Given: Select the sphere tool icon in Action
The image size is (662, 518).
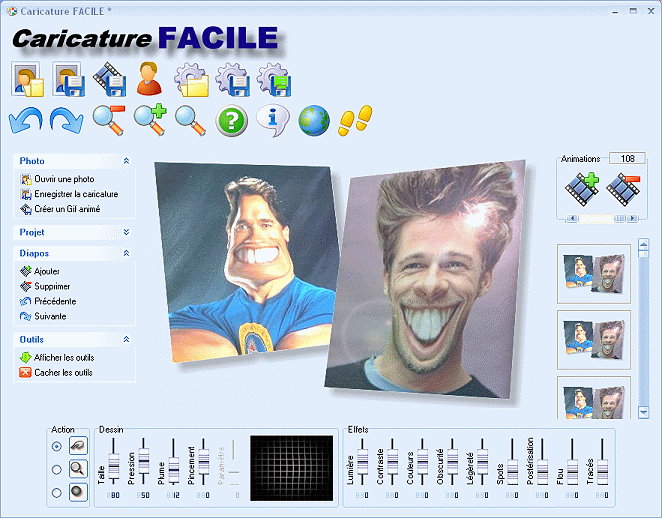Looking at the screenshot, I should (79, 492).
